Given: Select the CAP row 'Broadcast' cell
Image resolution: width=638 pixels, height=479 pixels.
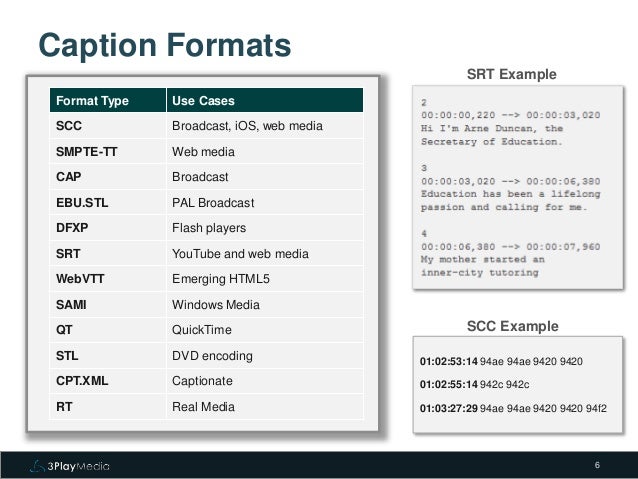Looking at the screenshot, I should pyautogui.click(x=265, y=177).
